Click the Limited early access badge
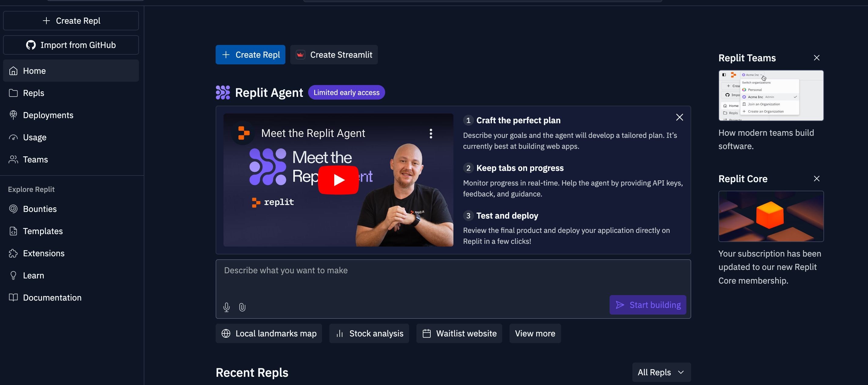 [346, 92]
